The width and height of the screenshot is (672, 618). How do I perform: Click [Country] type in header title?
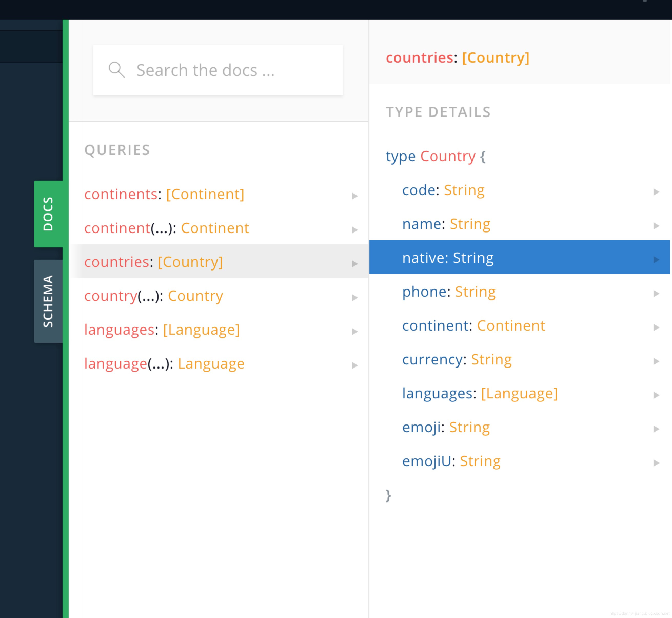(496, 57)
